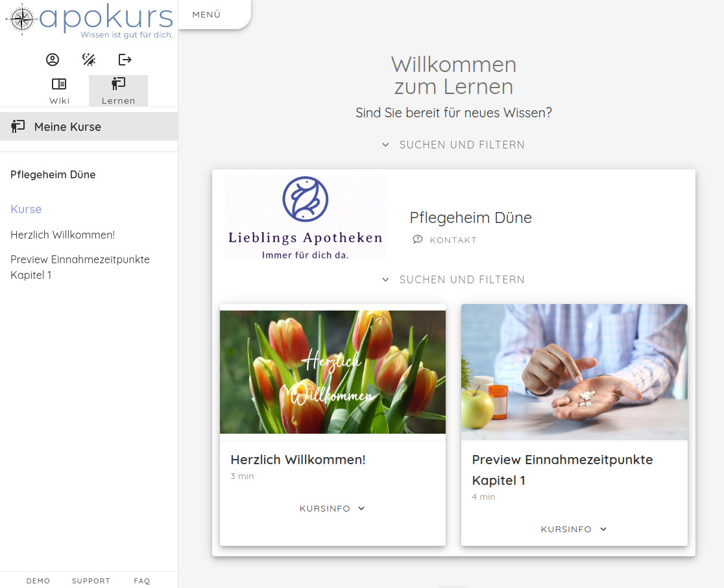The image size is (724, 588).
Task: Open the user profile icon
Action: click(53, 59)
